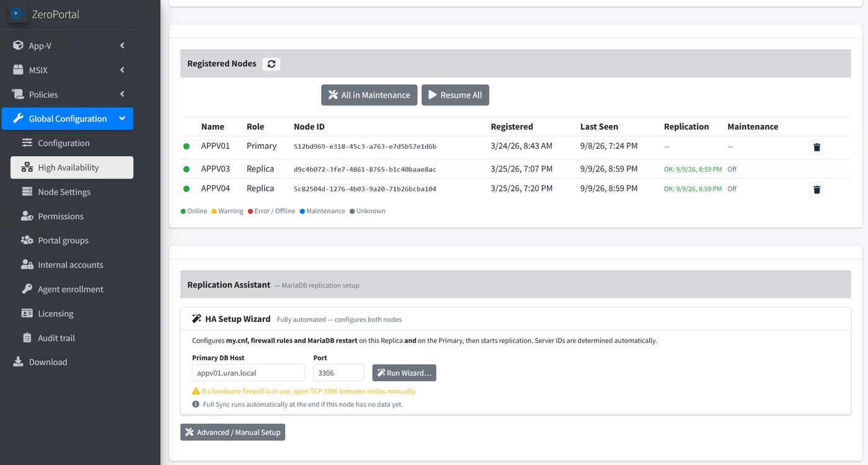868x465 pixels.
Task: Open the Configuration page
Action: [72, 143]
